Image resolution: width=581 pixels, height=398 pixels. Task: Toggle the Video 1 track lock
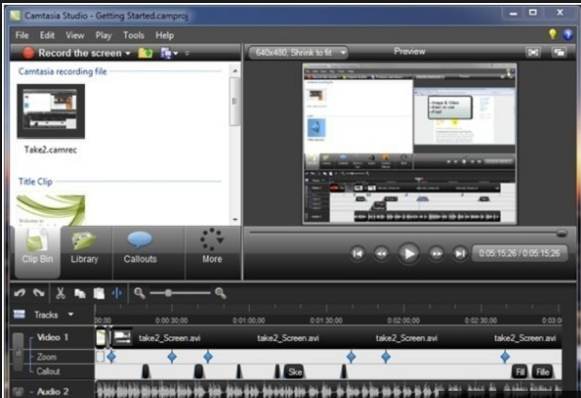18,351
